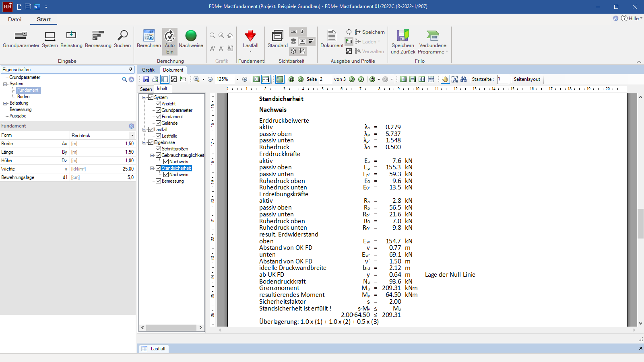Toggle load arrow visibility in Sichtbarkeit

pos(302,32)
